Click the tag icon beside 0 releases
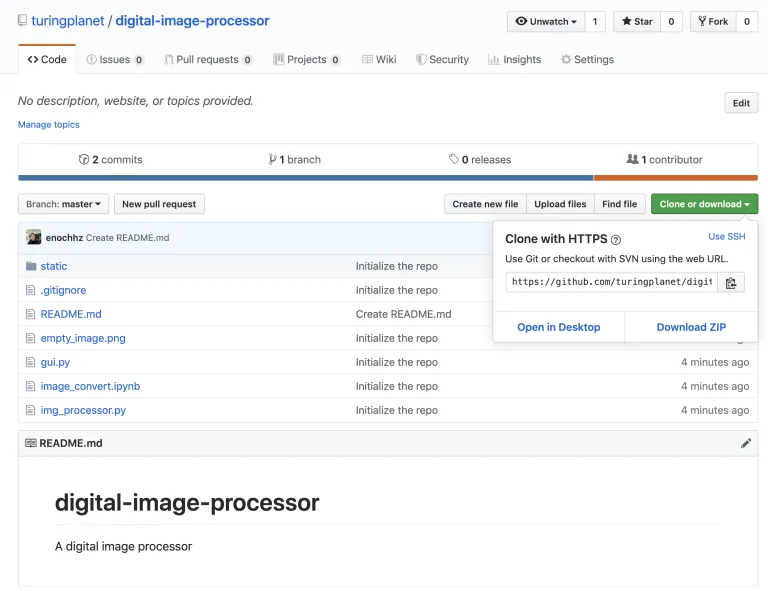 [x=454, y=159]
